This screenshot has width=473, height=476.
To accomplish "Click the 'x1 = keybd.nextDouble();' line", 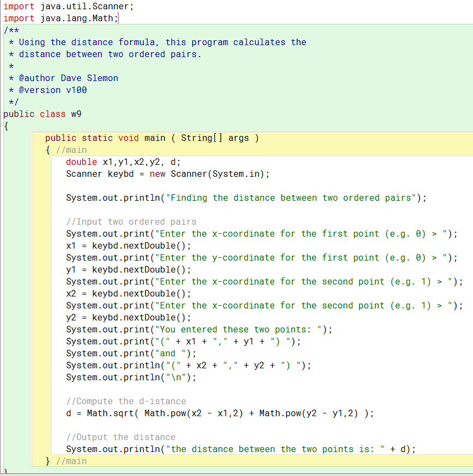I will (129, 245).
